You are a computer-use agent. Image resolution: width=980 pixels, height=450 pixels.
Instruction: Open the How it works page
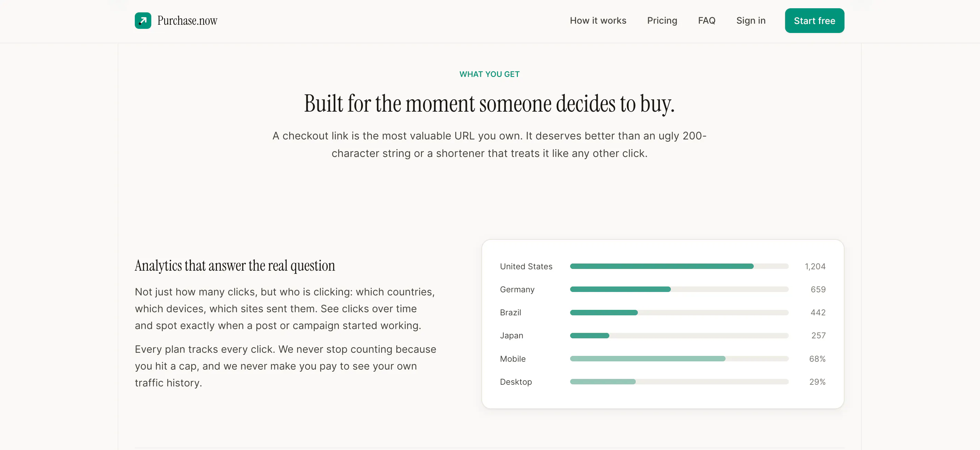(x=598, y=21)
